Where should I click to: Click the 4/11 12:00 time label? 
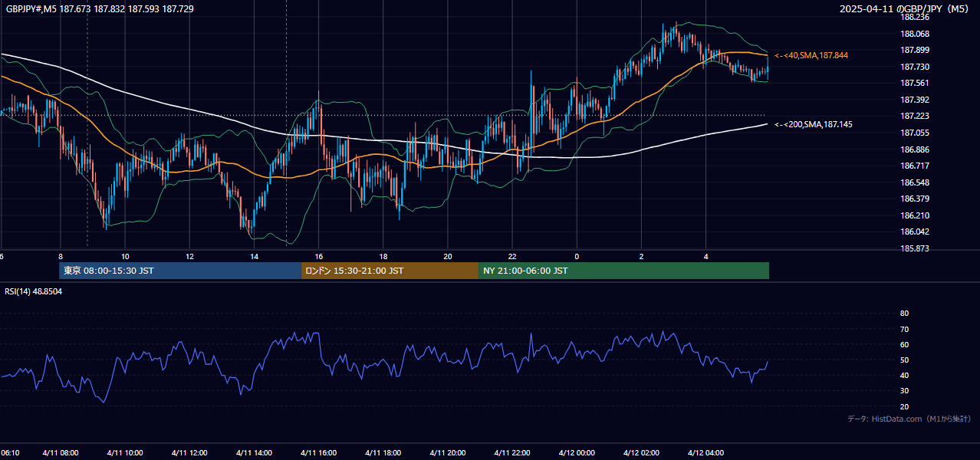[189, 453]
